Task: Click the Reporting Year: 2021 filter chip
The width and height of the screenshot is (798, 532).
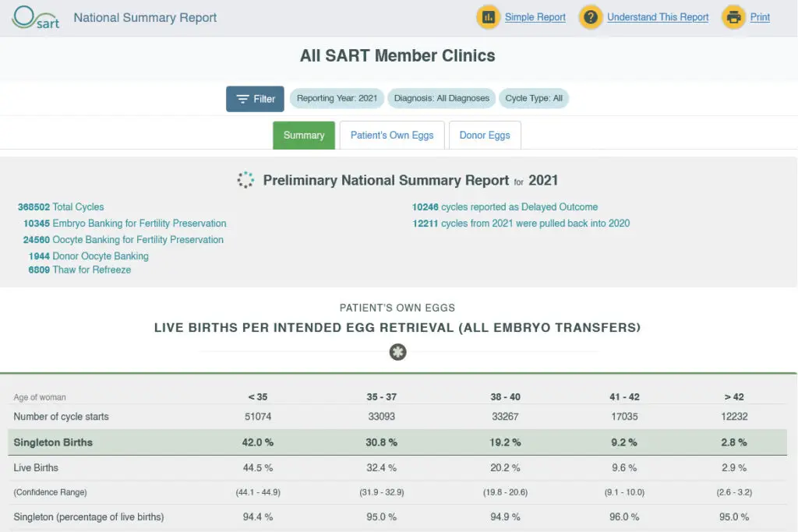Action: 337,98
